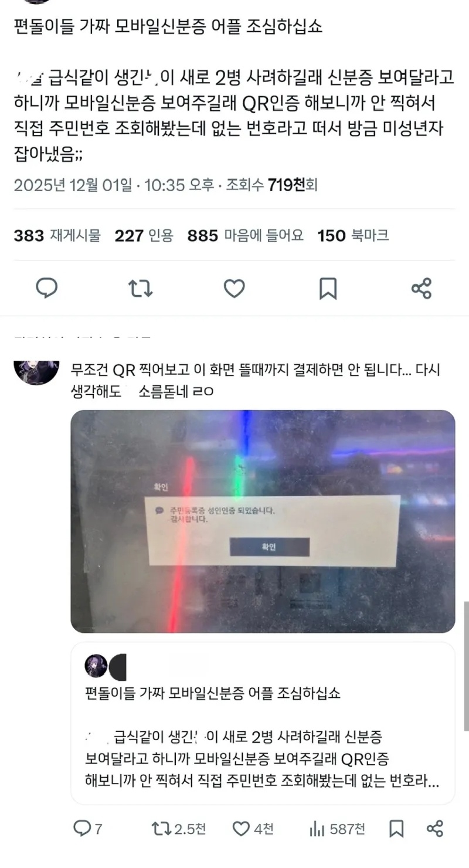Open the quoted post's small avatar
The height and width of the screenshot is (868, 469).
click(x=96, y=666)
